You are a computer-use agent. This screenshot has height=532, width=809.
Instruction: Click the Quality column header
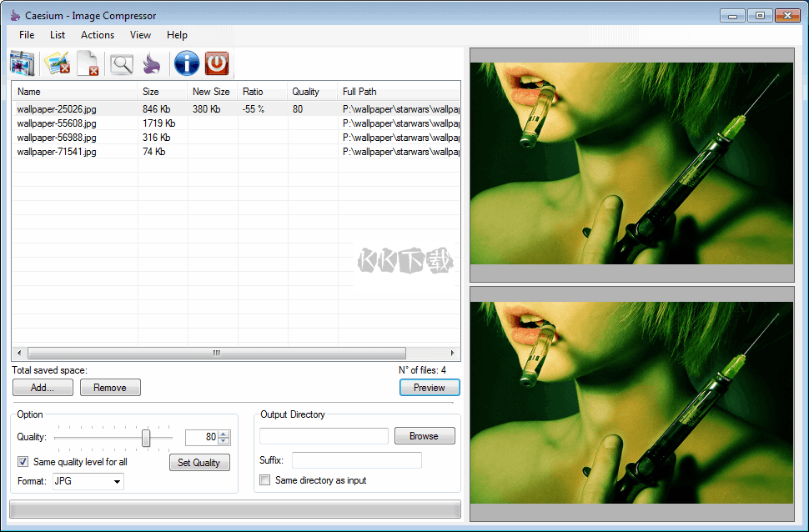(313, 92)
